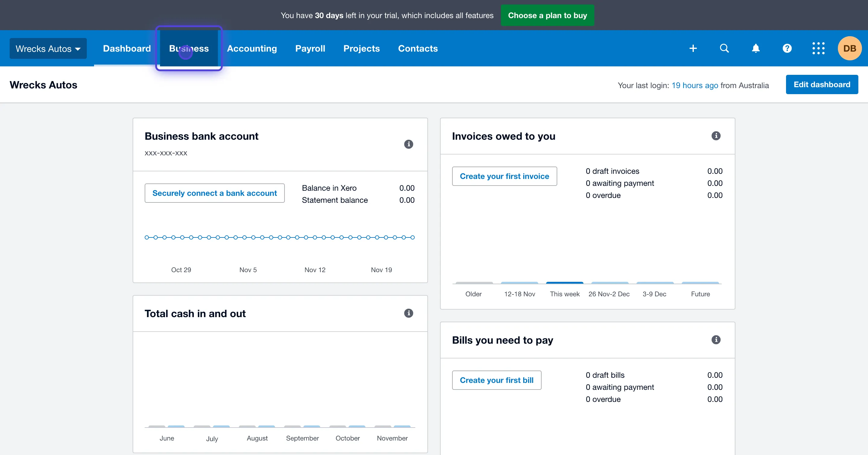Click Edit dashboard
The height and width of the screenshot is (455, 868).
[x=822, y=84]
